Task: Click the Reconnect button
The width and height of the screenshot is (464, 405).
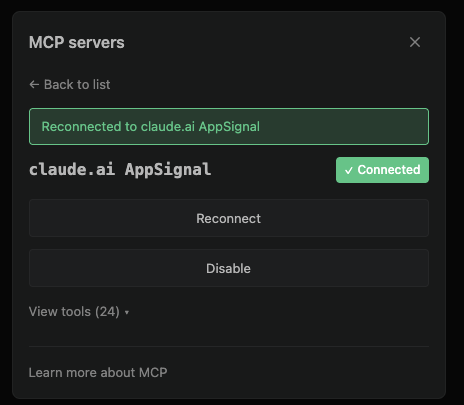Action: coord(229,218)
